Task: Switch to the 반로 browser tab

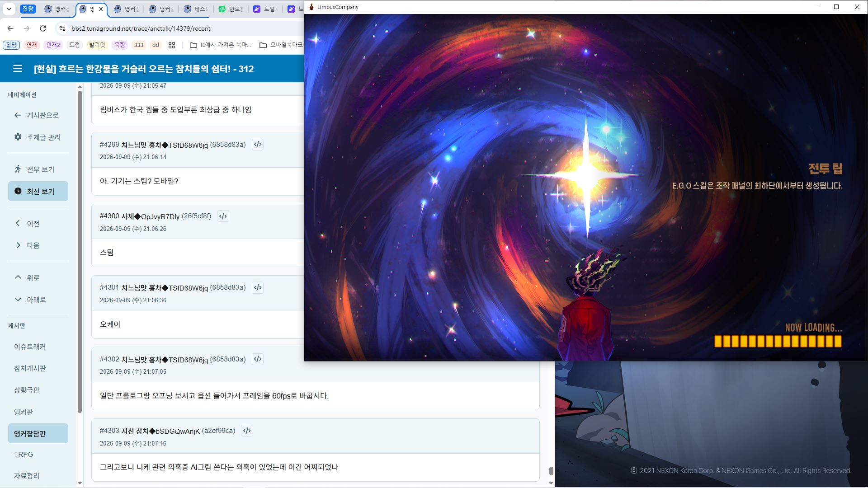Action: (x=231, y=9)
